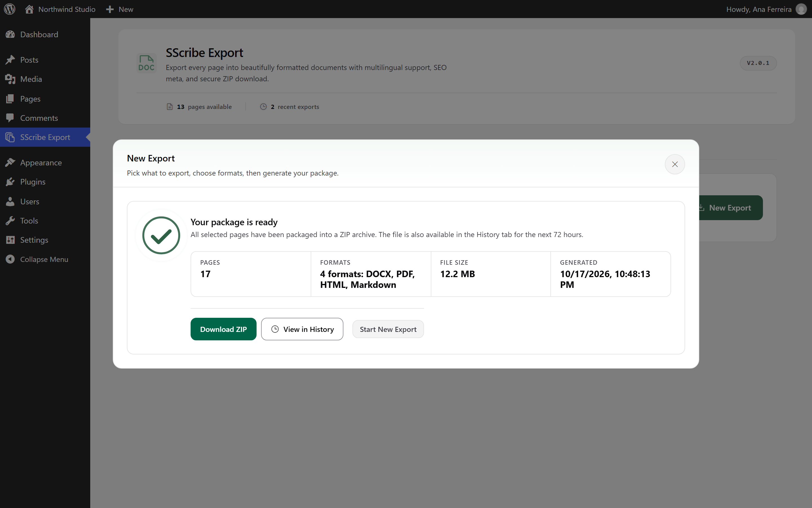The width and height of the screenshot is (812, 508).
Task: Click the 13 pages available stat
Action: pyautogui.click(x=199, y=106)
